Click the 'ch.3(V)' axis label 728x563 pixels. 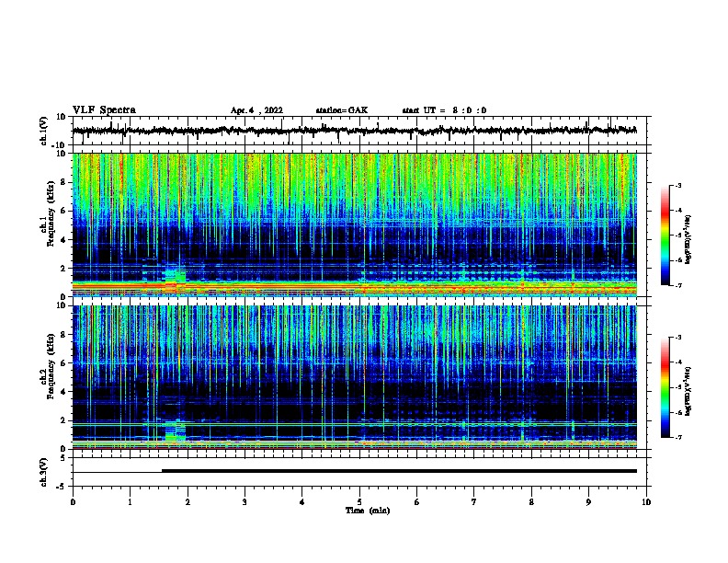44,472
